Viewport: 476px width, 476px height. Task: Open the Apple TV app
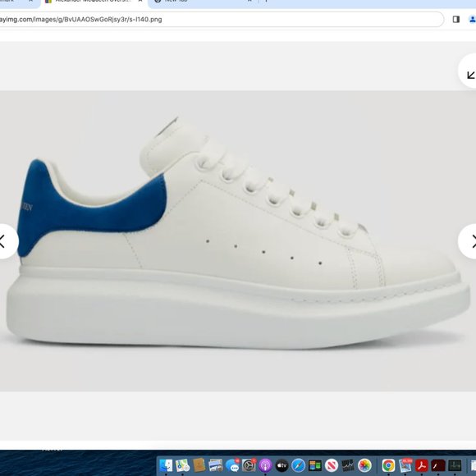(281, 465)
